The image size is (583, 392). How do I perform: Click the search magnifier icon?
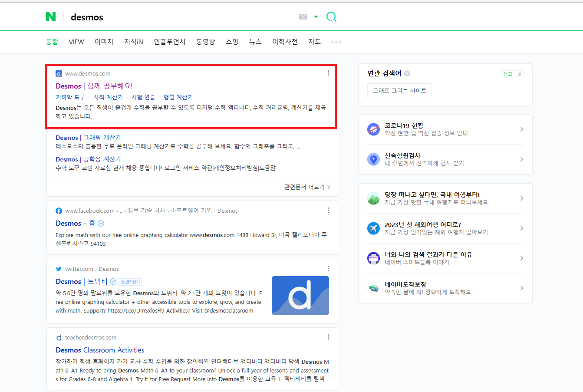point(331,17)
